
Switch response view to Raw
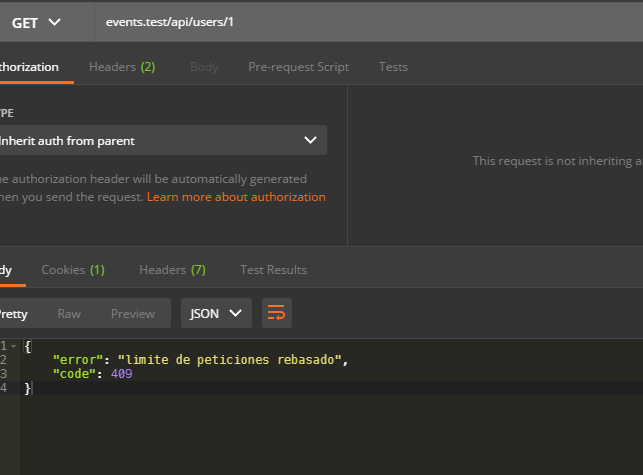pyautogui.click(x=69, y=314)
